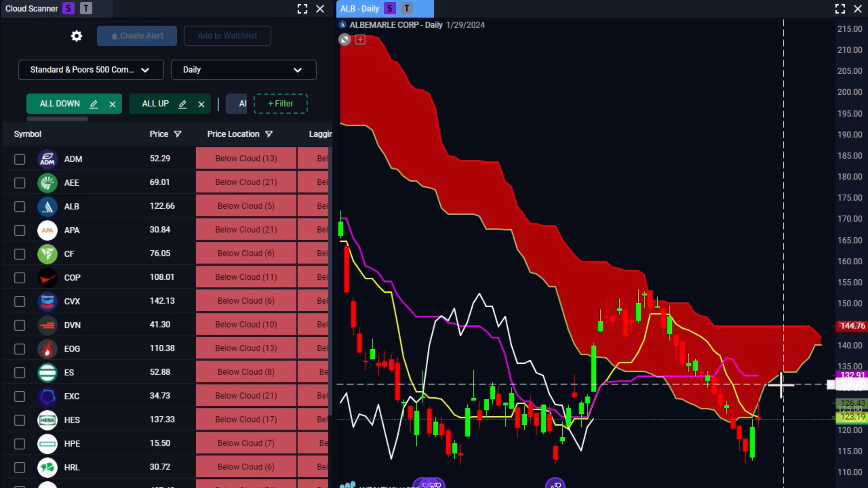Viewport: 868px width, 488px height.
Task: Click the ES company logo
Action: [47, 372]
